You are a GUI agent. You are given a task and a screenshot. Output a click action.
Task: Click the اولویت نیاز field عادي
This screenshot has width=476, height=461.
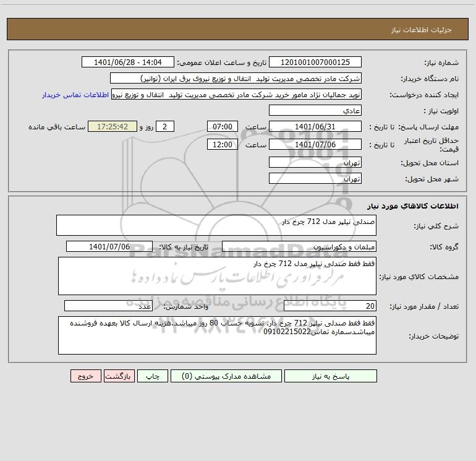[x=315, y=110]
